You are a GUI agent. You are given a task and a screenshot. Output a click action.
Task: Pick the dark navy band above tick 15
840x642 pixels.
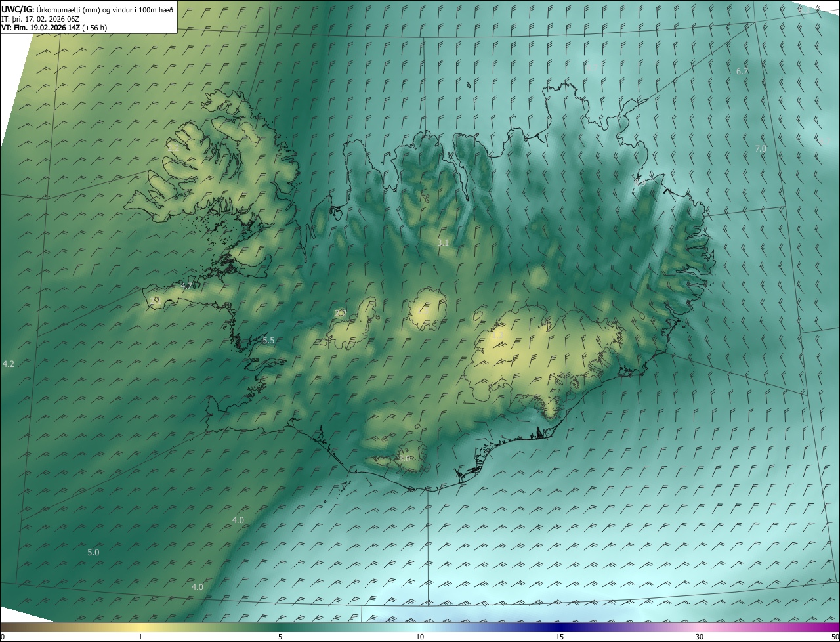click(x=560, y=628)
